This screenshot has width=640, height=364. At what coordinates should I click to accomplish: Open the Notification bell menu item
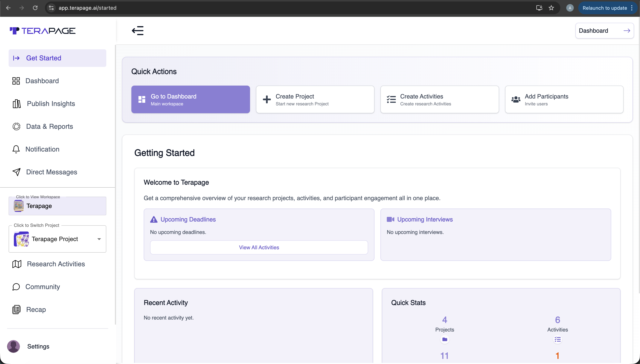point(42,149)
